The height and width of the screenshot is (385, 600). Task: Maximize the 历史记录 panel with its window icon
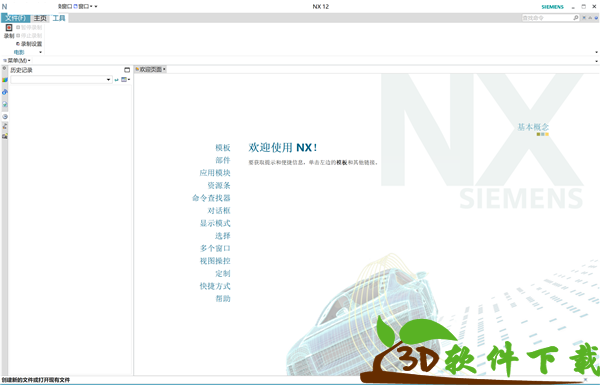(127, 70)
